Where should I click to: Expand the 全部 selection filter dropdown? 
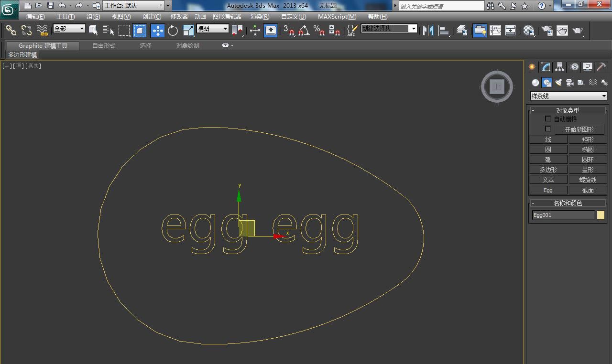click(x=69, y=29)
